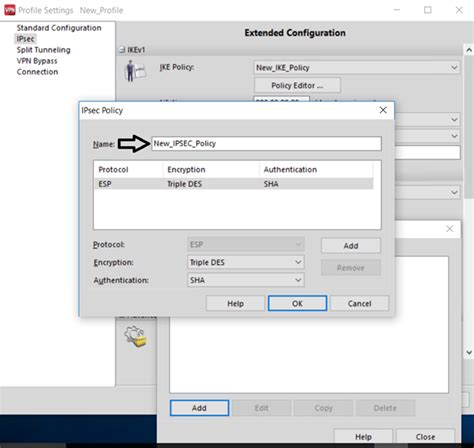This screenshot has width=474, height=448.
Task: Collapse the IKEv1 section
Action: pyautogui.click(x=122, y=50)
